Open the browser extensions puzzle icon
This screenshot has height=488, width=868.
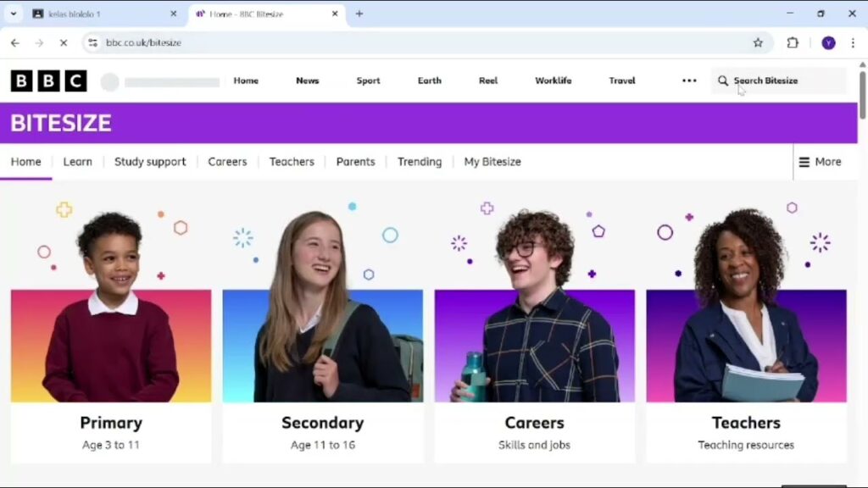(793, 42)
